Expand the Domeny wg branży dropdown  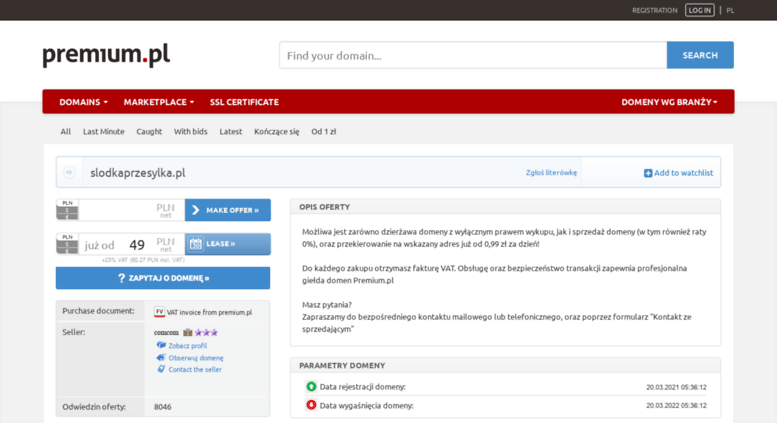[669, 102]
